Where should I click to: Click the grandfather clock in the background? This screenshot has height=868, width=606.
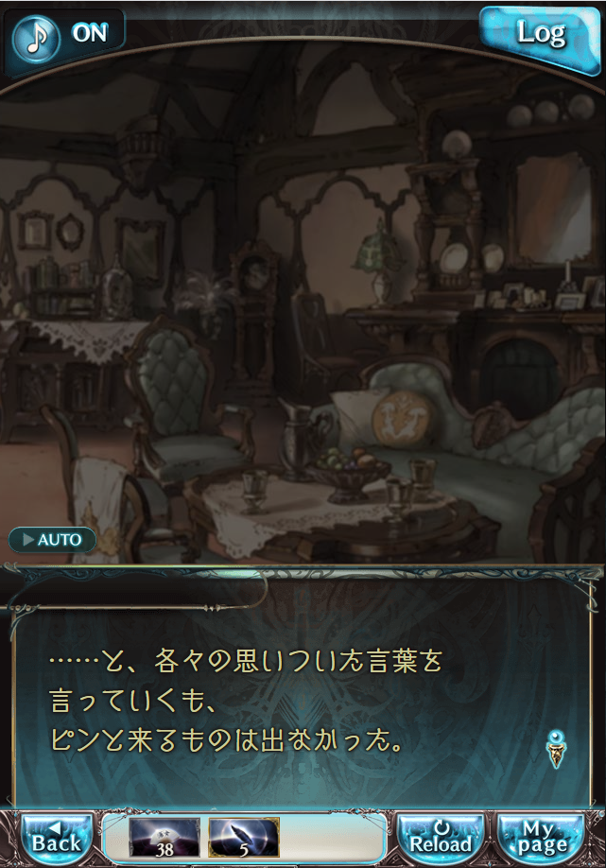tap(254, 310)
